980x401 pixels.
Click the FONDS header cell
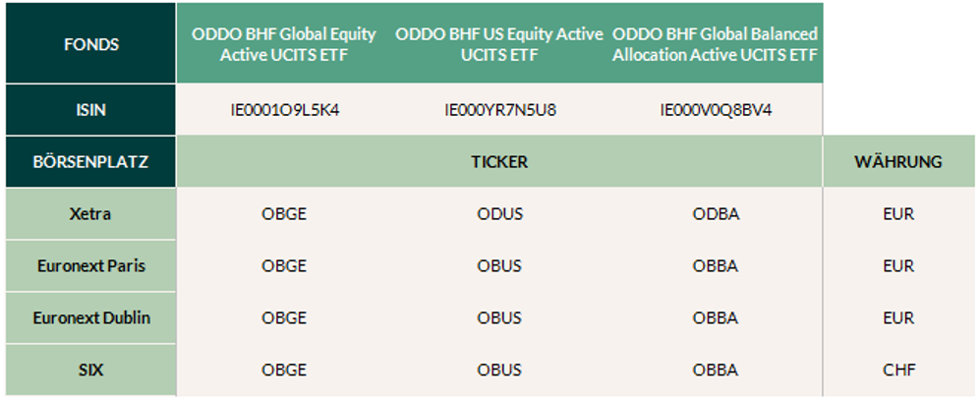coord(90,44)
